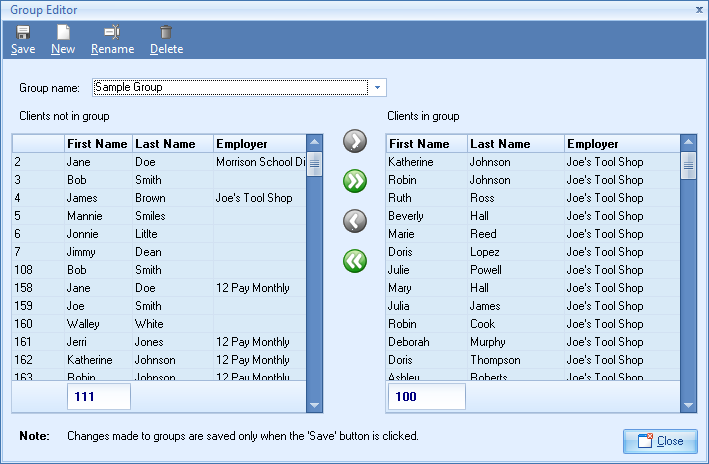This screenshot has width=709, height=464.
Task: Click the Save toolbar icon
Action: pos(22,33)
